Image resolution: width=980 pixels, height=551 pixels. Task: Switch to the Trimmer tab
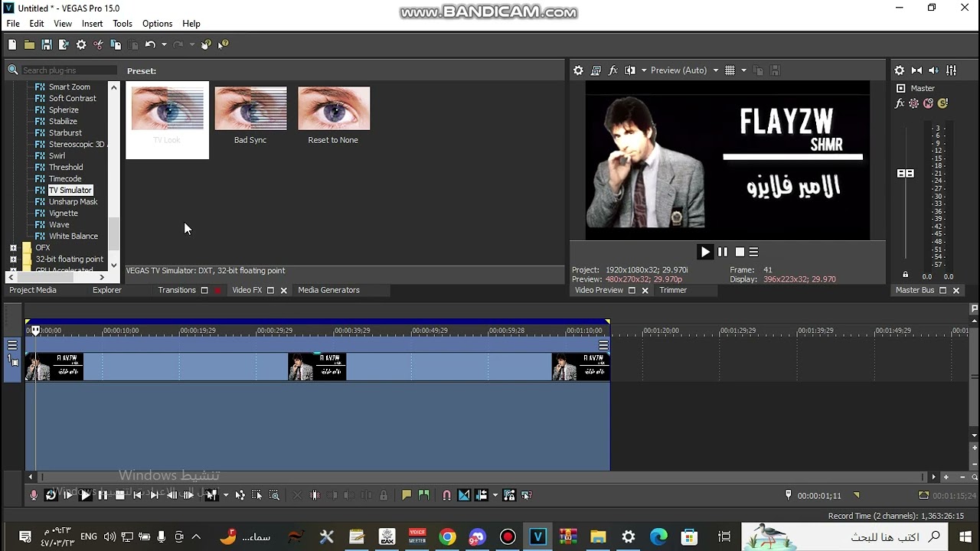(x=673, y=290)
